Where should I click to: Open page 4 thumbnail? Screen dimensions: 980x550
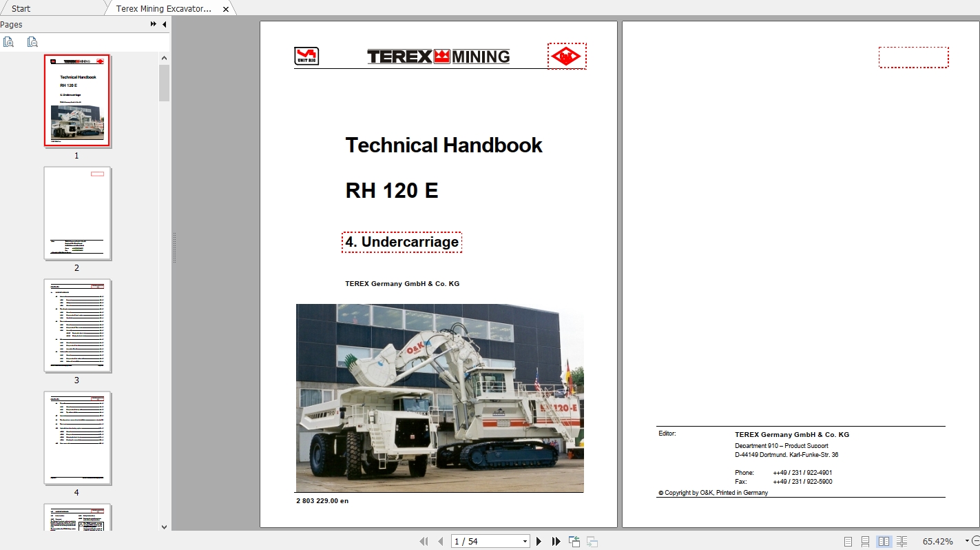click(x=77, y=438)
